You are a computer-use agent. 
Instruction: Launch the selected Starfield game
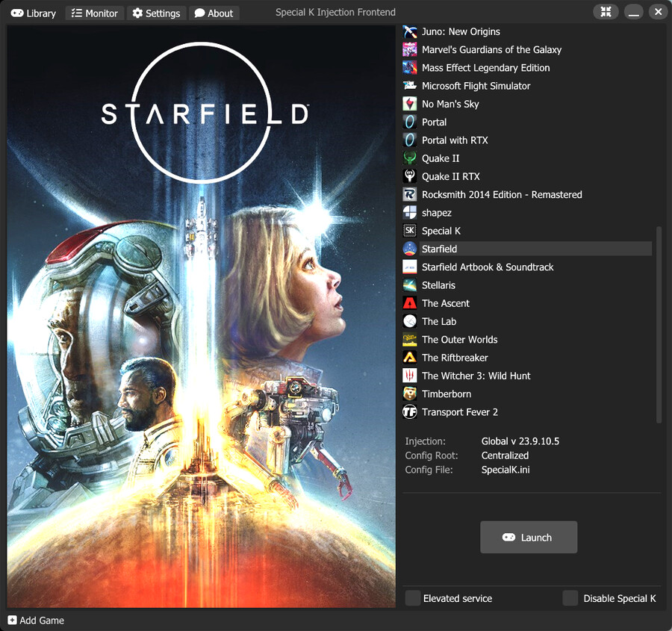[529, 537]
